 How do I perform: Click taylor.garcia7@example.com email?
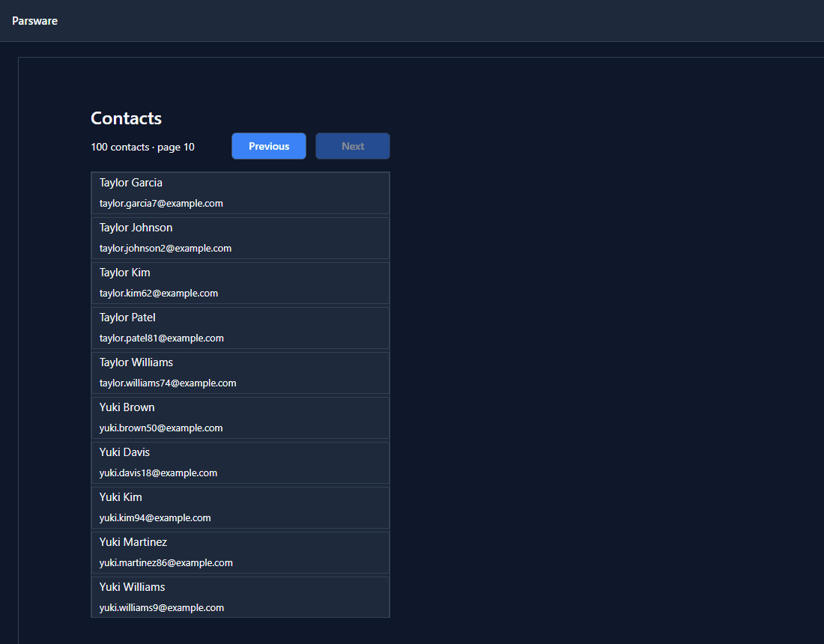pos(161,203)
